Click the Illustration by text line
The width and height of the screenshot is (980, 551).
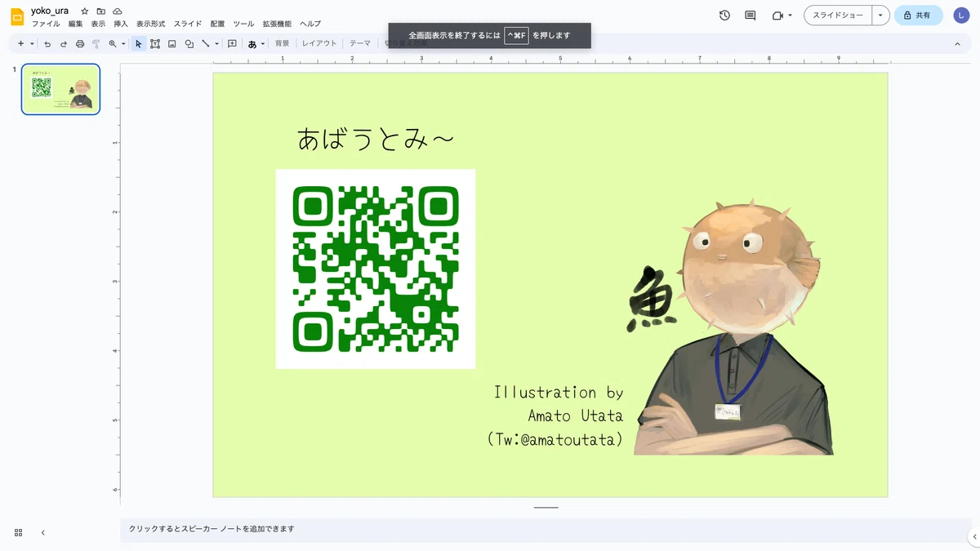click(x=559, y=393)
